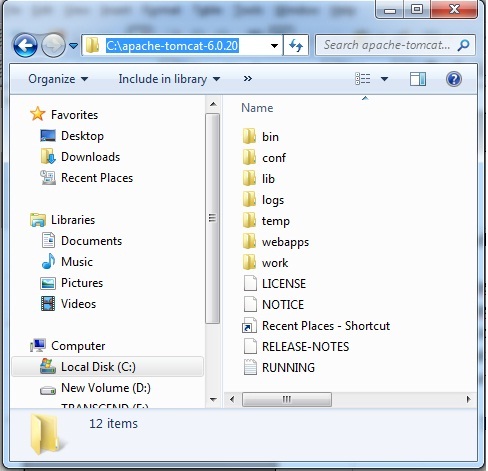The height and width of the screenshot is (471, 488).
Task: Click the file list horizontal scrollbar thumb
Action: (x=287, y=399)
